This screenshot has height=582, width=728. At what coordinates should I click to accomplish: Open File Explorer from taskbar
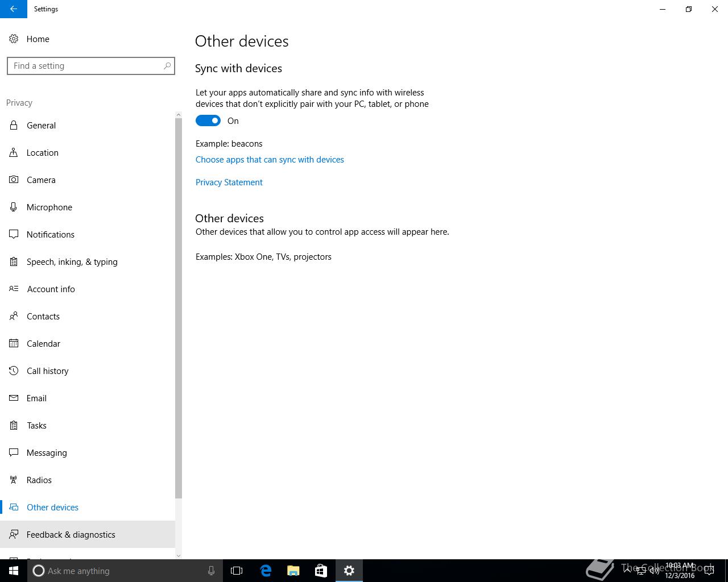coord(293,571)
